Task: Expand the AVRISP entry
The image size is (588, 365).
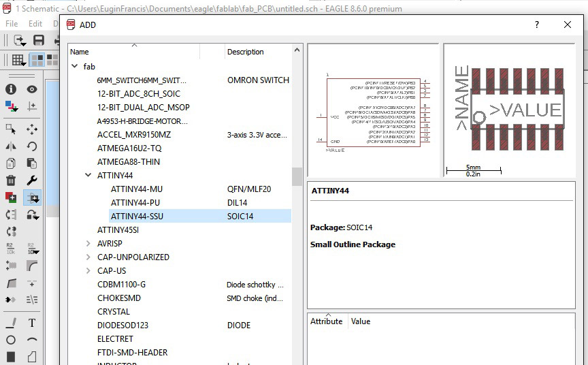Action: point(88,244)
